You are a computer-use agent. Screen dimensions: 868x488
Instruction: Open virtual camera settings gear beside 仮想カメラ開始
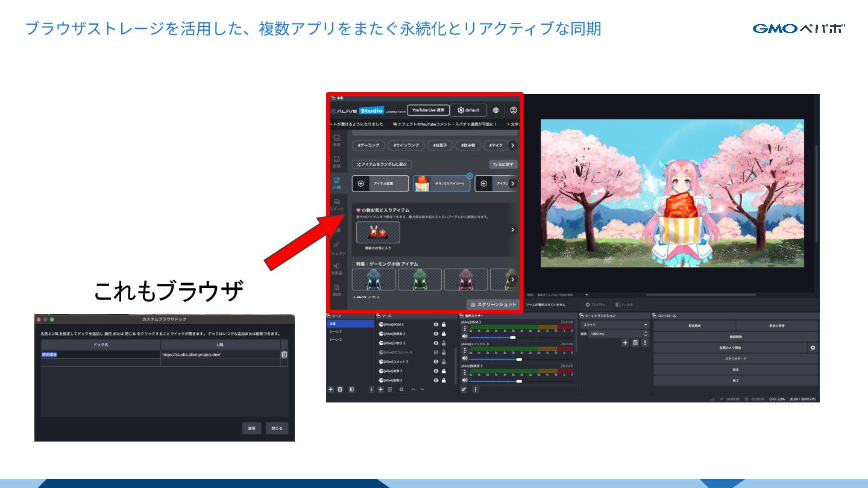point(813,348)
